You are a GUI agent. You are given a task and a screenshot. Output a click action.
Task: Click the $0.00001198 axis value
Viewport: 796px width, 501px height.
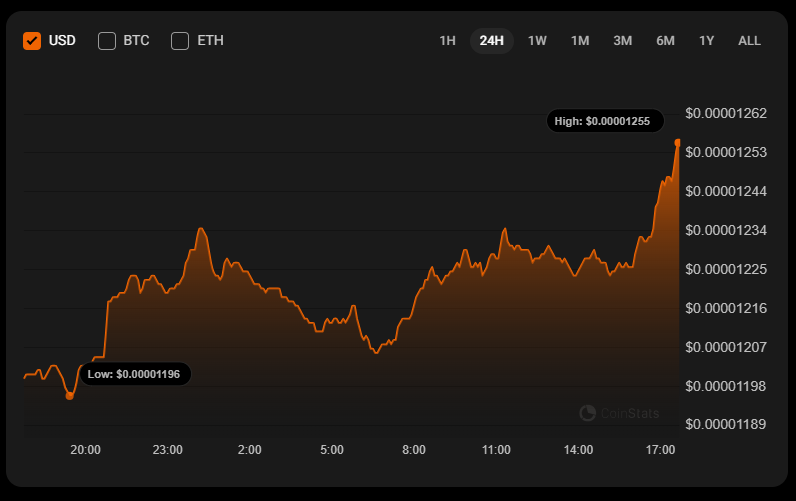[726, 386]
